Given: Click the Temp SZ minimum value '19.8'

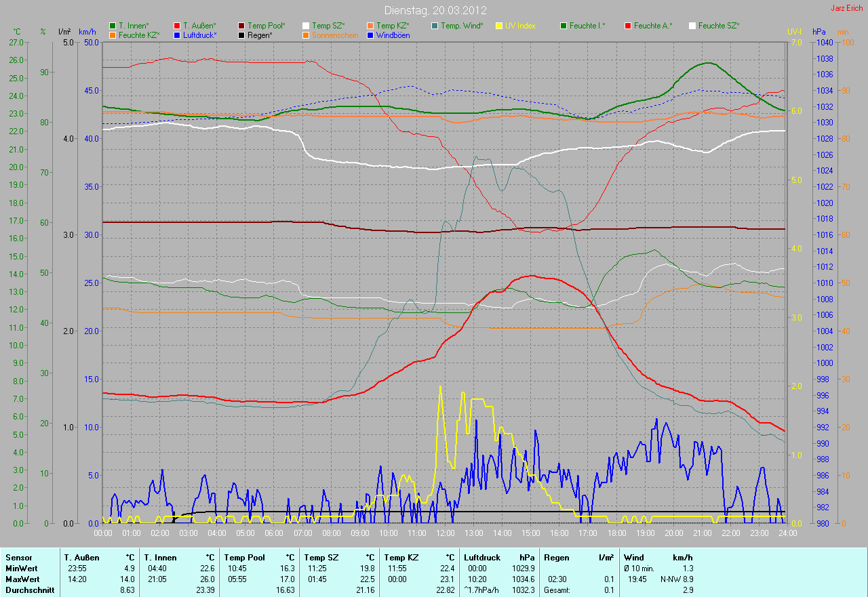Looking at the screenshot, I should click(368, 568).
